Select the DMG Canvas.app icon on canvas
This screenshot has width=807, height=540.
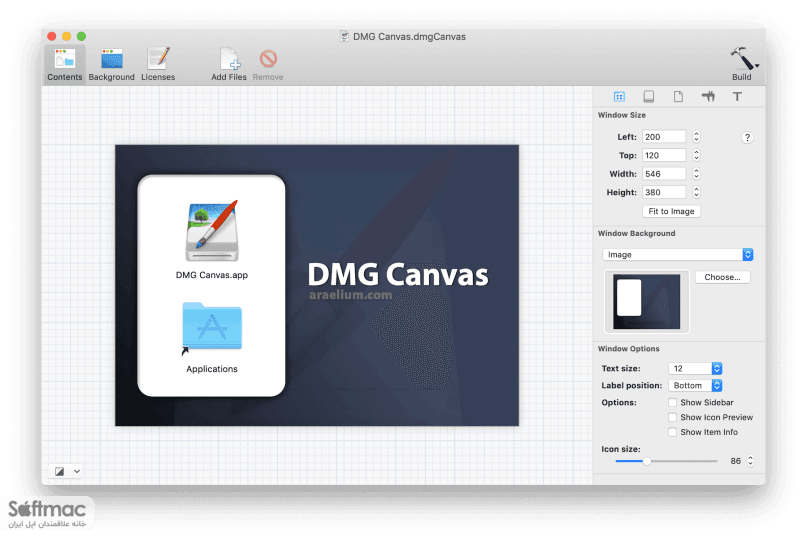(212, 231)
